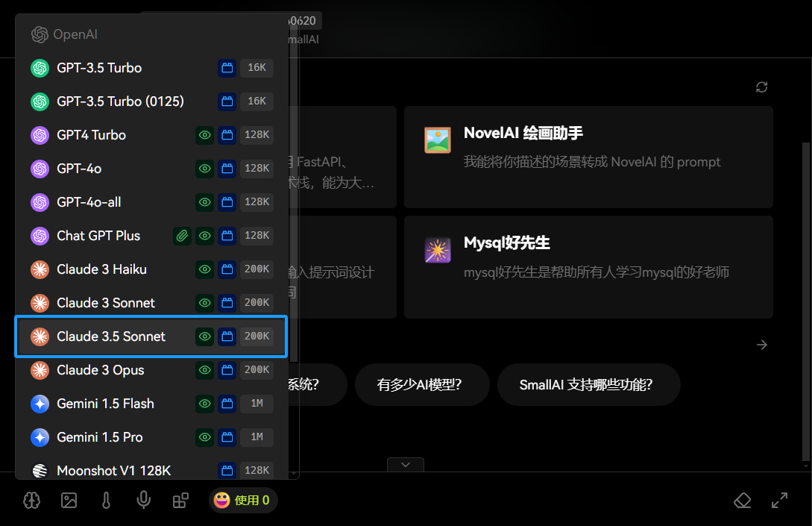The height and width of the screenshot is (526, 812).
Task: Click the vision eye icon for GPT-4o-all
Action: [204, 202]
